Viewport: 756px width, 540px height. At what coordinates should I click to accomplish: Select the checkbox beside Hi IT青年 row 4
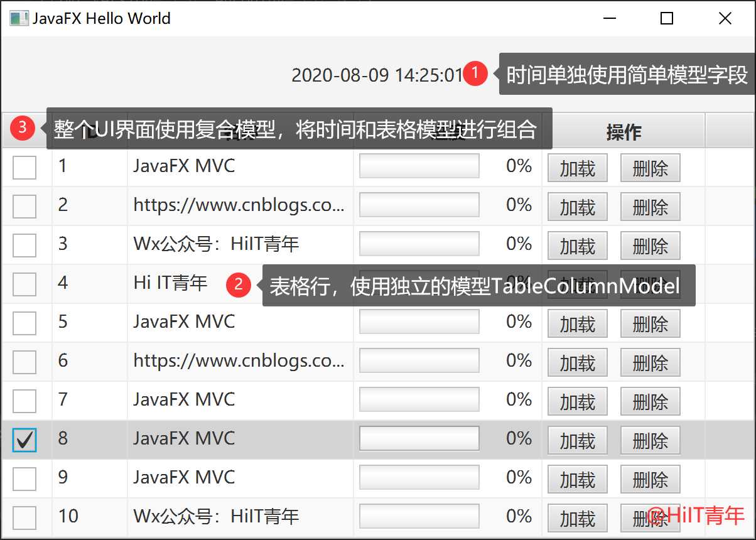(x=24, y=284)
